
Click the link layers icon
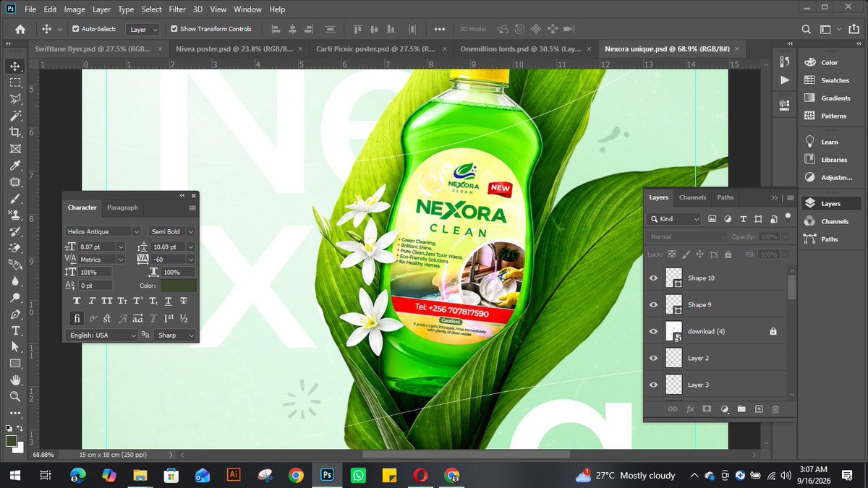tap(672, 408)
